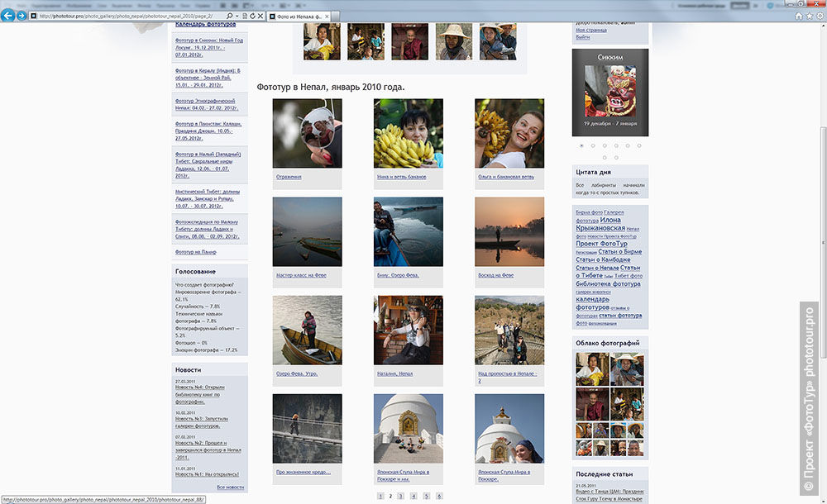This screenshot has height=504, width=827.
Task: Select the last dot in first slideshow row
Action: click(638, 145)
